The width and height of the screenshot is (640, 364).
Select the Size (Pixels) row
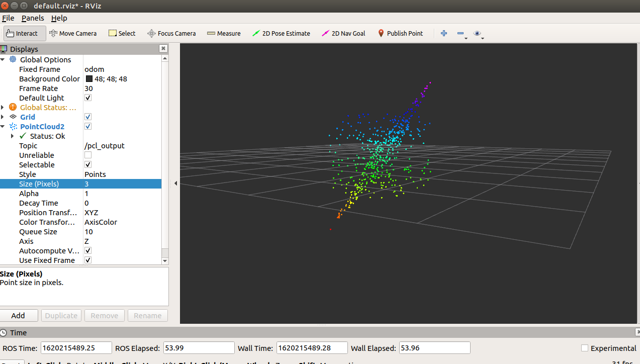[80, 184]
